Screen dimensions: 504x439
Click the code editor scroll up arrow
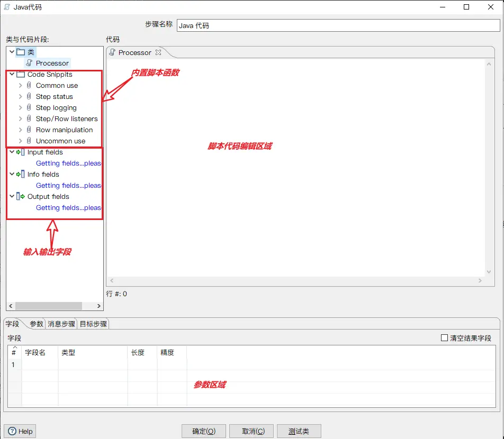(x=489, y=64)
